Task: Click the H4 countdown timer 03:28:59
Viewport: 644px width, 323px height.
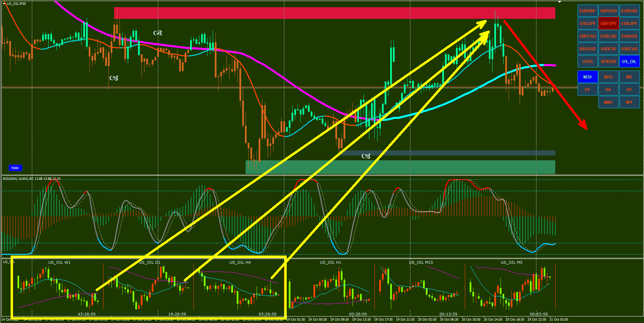Action: [268, 314]
